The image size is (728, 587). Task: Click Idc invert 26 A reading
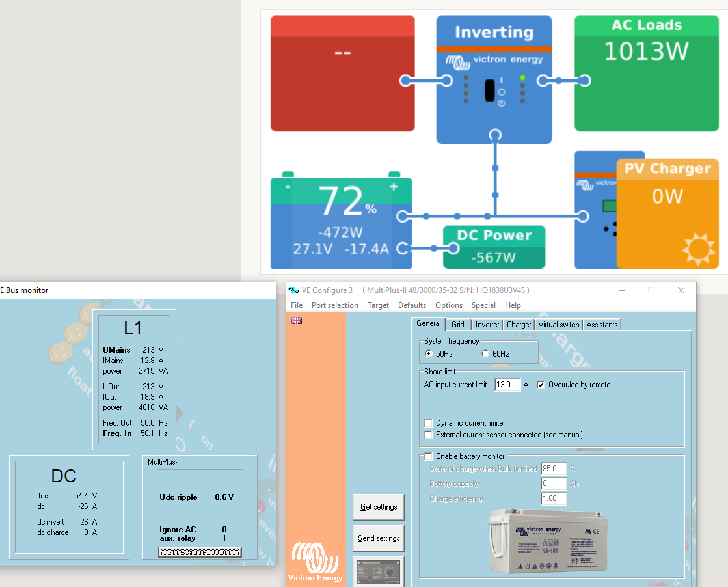click(x=66, y=522)
